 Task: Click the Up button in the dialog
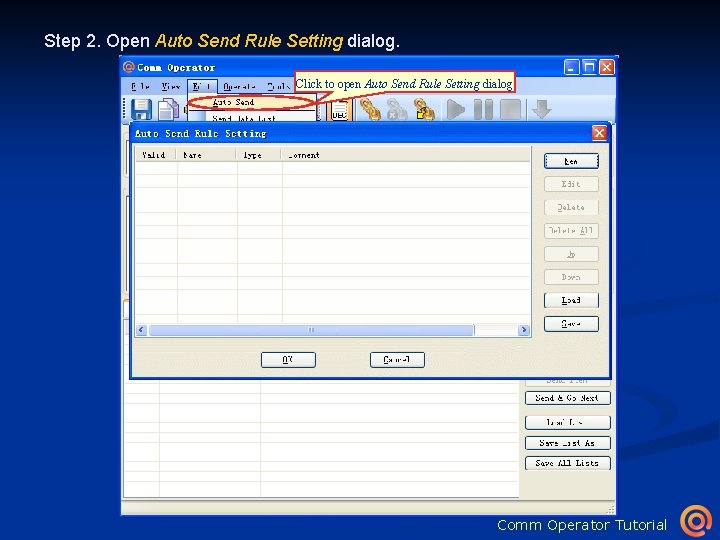(571, 254)
